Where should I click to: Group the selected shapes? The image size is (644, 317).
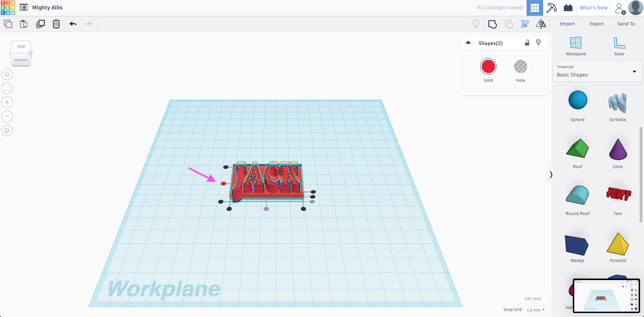click(x=492, y=24)
